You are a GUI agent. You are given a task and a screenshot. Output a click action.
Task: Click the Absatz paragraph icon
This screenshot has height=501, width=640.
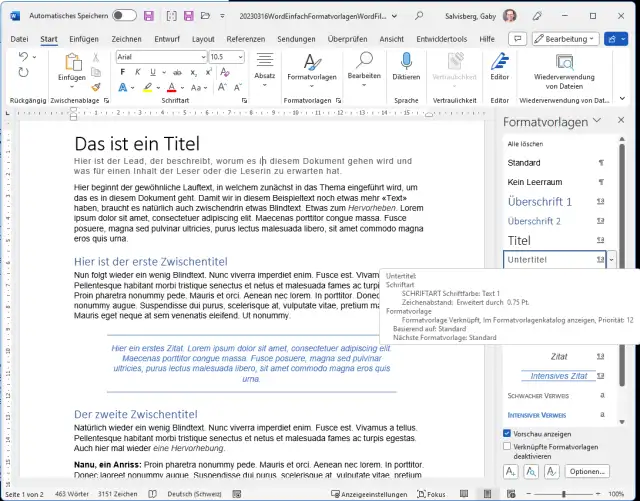click(x=265, y=63)
